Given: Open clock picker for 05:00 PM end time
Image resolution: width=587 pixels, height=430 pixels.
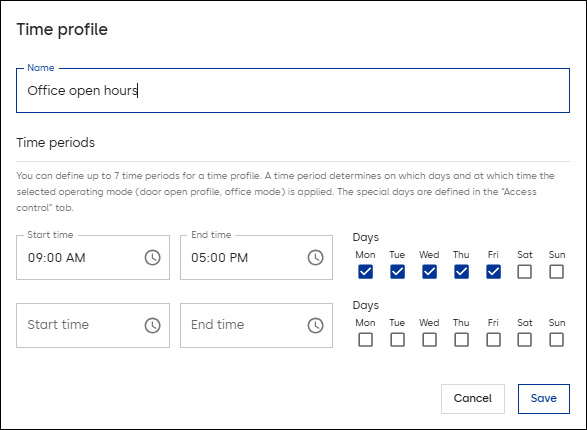Looking at the screenshot, I should pyautogui.click(x=316, y=257).
